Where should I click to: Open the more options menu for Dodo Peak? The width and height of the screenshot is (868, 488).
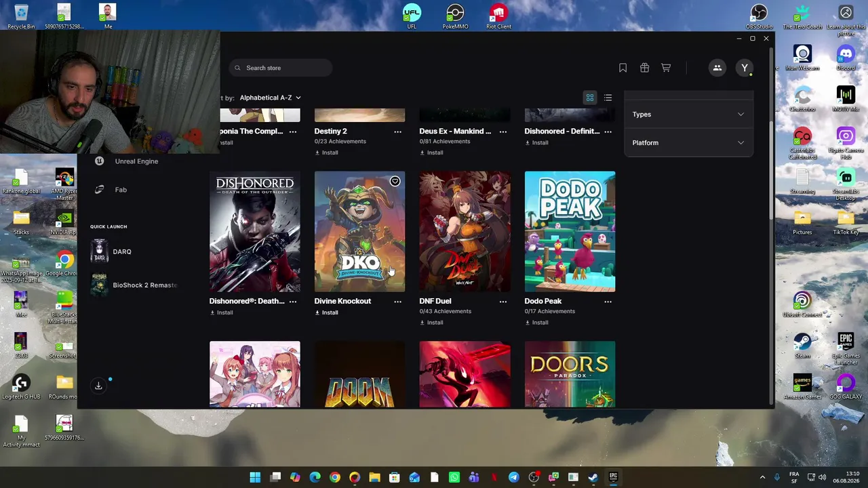[608, 302]
